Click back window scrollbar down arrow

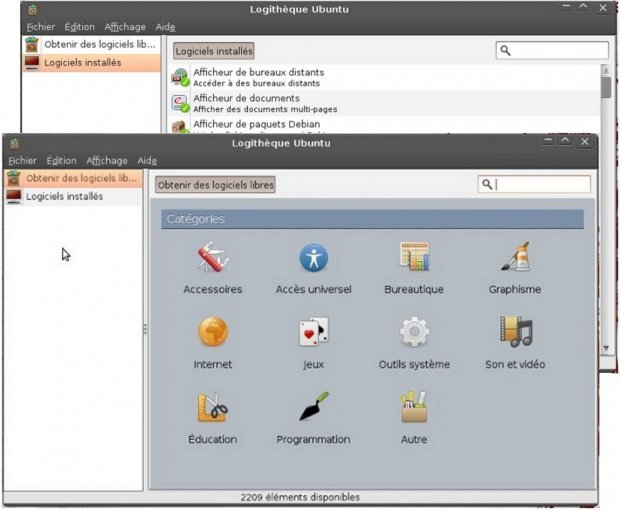606,348
